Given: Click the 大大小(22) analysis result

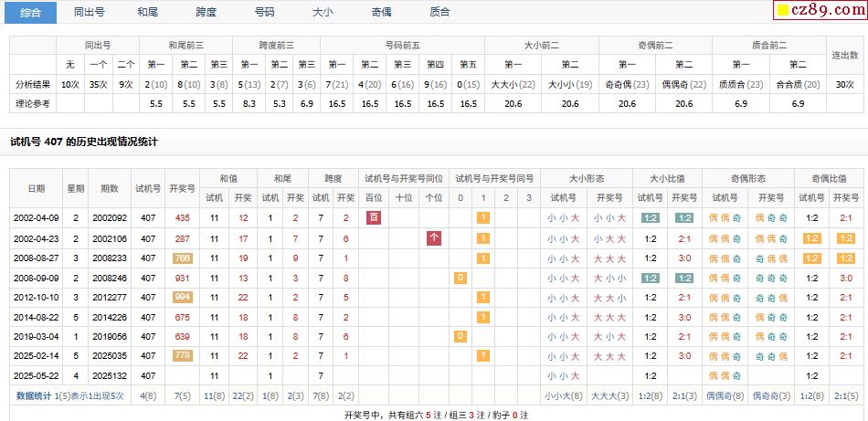Looking at the screenshot, I should click(513, 85).
